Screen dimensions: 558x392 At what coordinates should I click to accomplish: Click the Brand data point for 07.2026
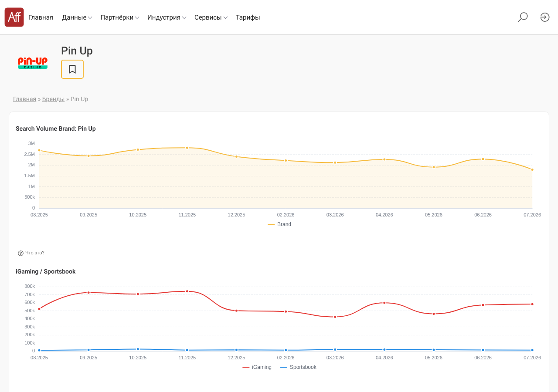coord(532,169)
